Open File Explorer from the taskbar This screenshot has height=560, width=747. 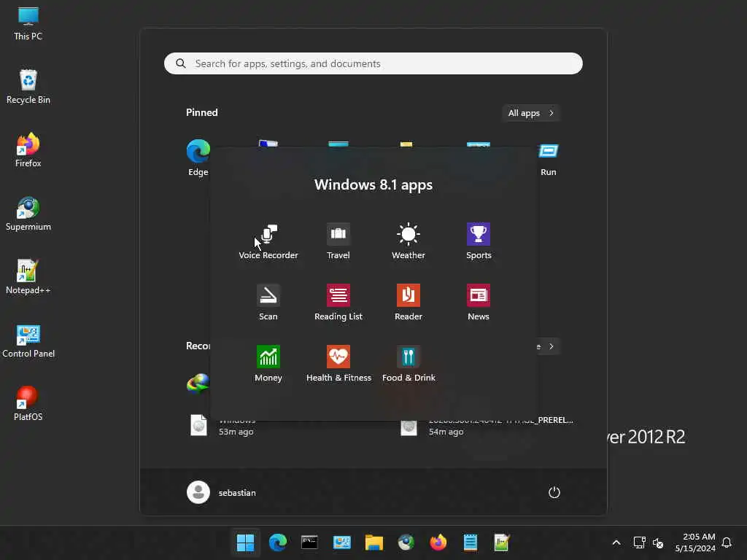pyautogui.click(x=374, y=542)
